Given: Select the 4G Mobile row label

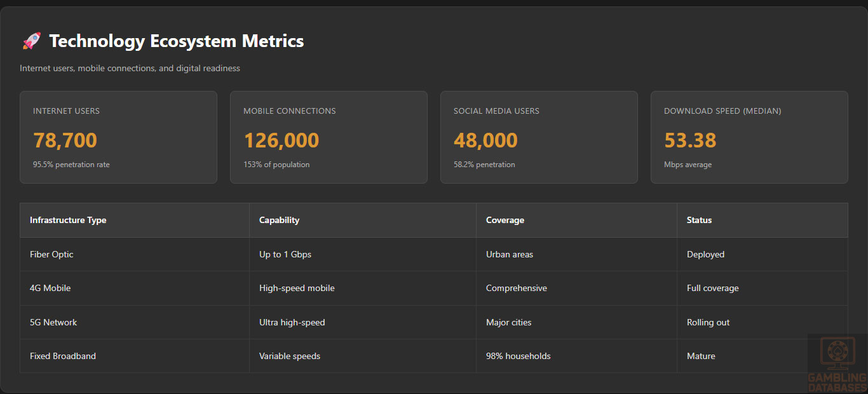Looking at the screenshot, I should 50,289.
